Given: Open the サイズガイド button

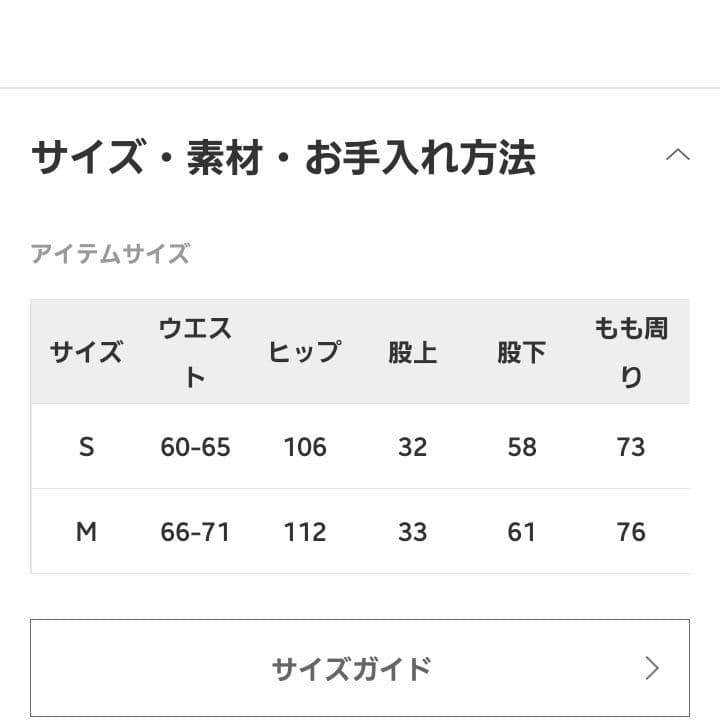Looking at the screenshot, I should pyautogui.click(x=351, y=668).
